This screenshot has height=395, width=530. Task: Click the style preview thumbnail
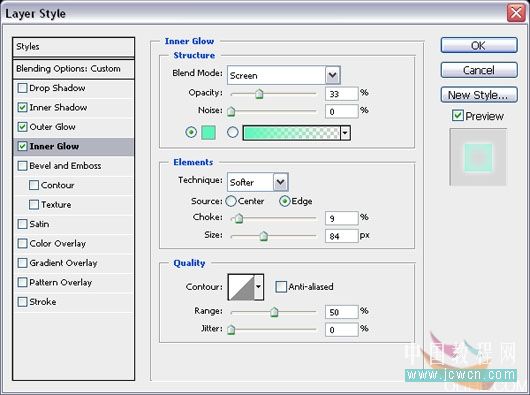pyautogui.click(x=478, y=157)
